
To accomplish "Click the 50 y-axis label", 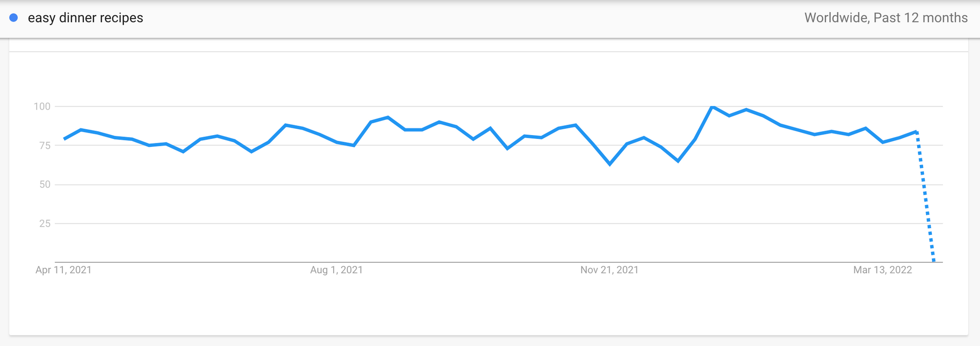I will [x=45, y=185].
